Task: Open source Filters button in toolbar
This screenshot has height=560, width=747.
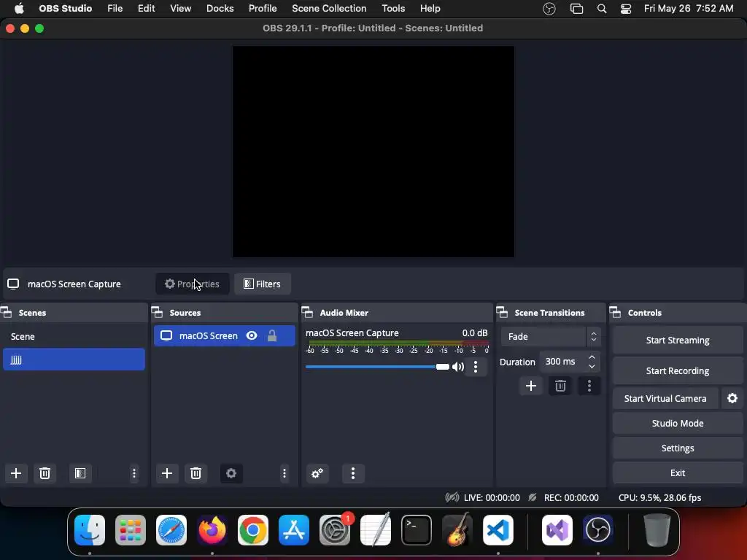Action: pyautogui.click(x=263, y=284)
